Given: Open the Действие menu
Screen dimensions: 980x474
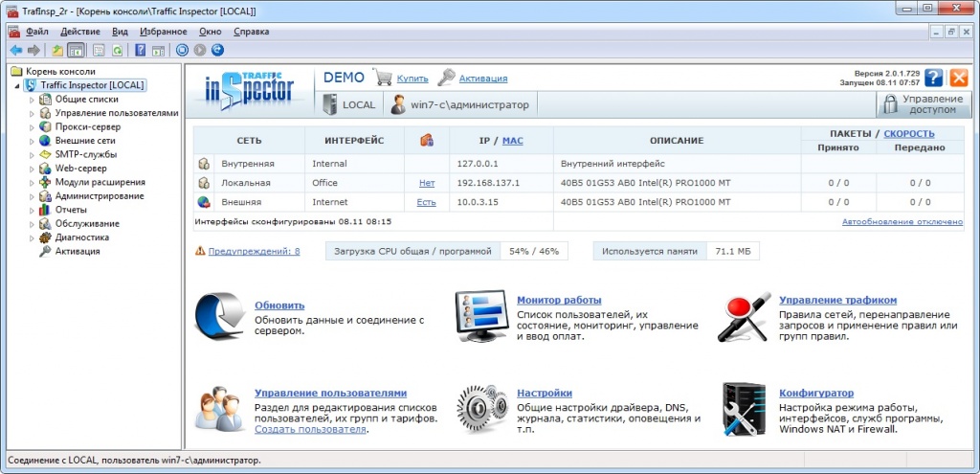Looking at the screenshot, I should click(x=80, y=32).
